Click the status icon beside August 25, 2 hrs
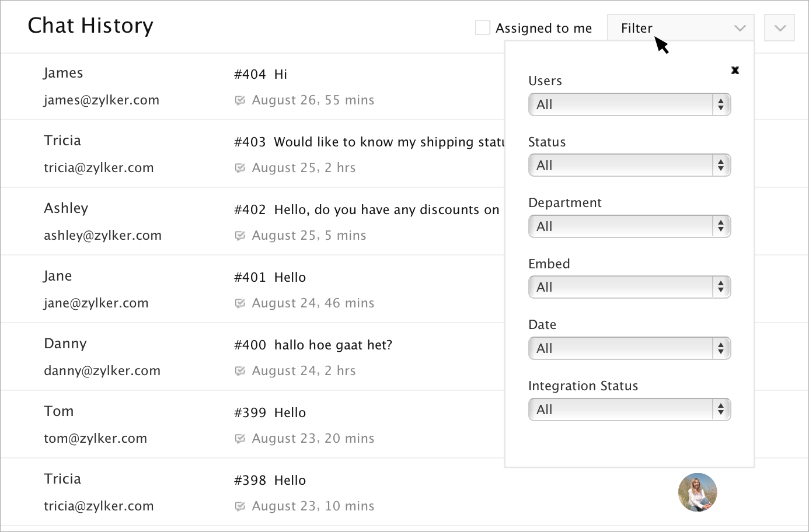Viewport: 809px width, 532px height. click(239, 168)
